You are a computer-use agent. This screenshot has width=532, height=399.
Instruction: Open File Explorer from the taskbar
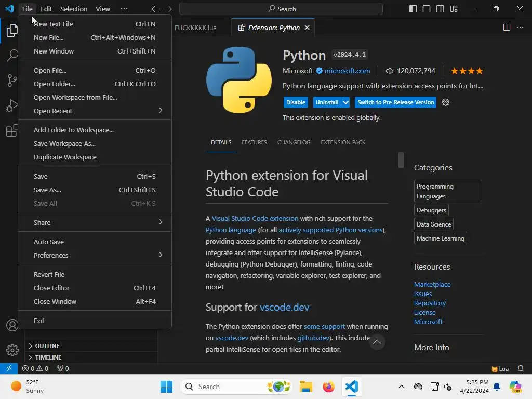tap(305, 387)
